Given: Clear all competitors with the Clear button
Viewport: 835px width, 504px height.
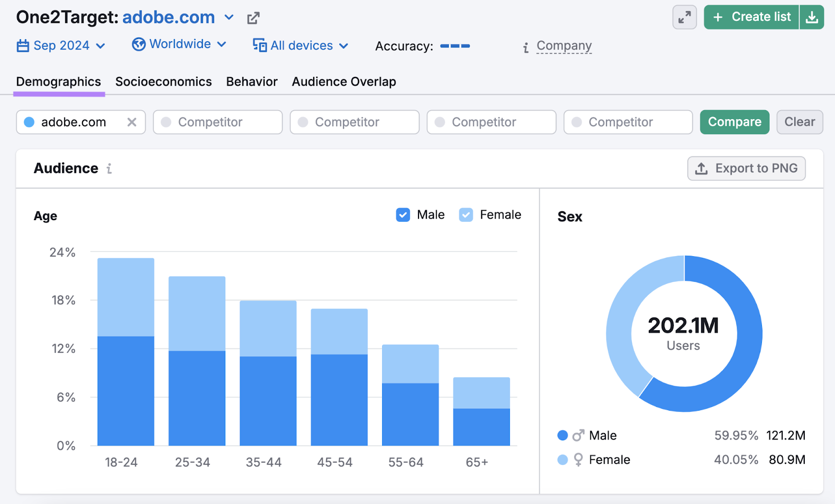Looking at the screenshot, I should 799,122.
